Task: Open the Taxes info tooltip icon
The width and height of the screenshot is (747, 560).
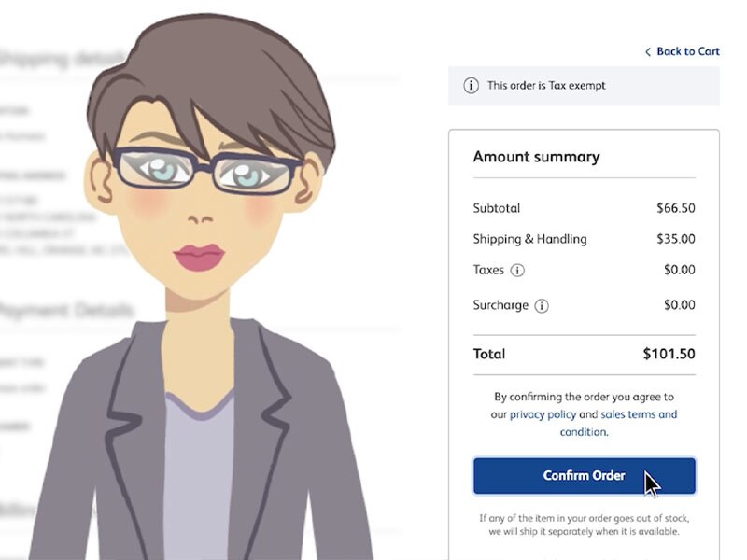Action: click(517, 271)
